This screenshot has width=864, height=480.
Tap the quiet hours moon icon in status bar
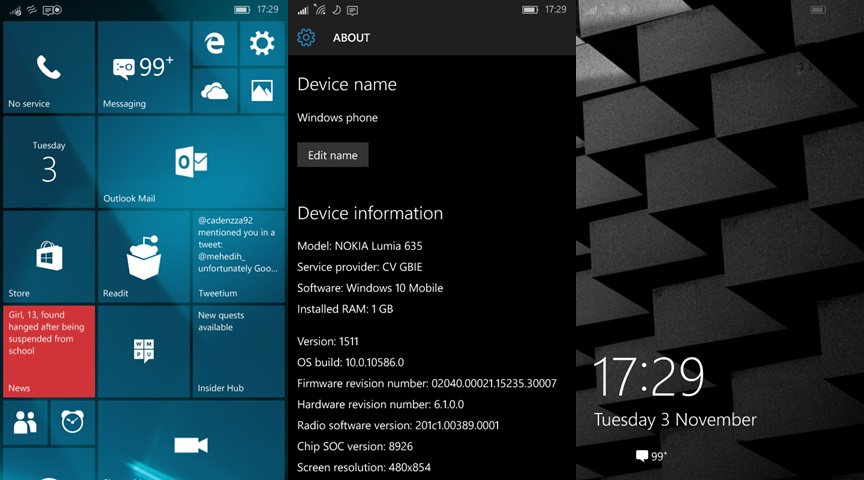[337, 9]
